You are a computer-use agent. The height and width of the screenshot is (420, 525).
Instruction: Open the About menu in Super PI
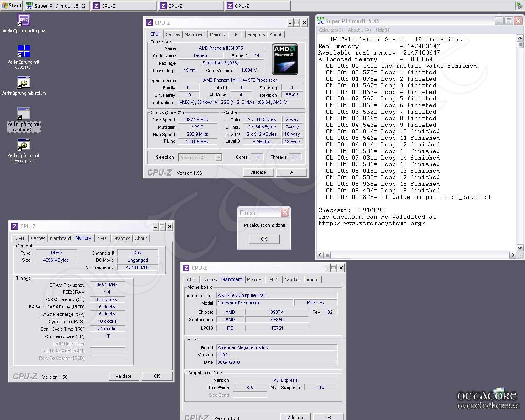click(359, 30)
